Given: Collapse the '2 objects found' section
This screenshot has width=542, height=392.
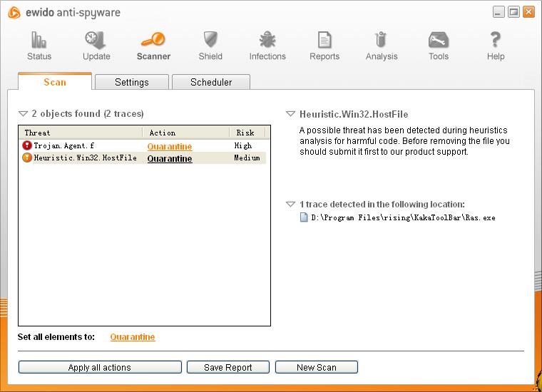Looking at the screenshot, I should [23, 113].
